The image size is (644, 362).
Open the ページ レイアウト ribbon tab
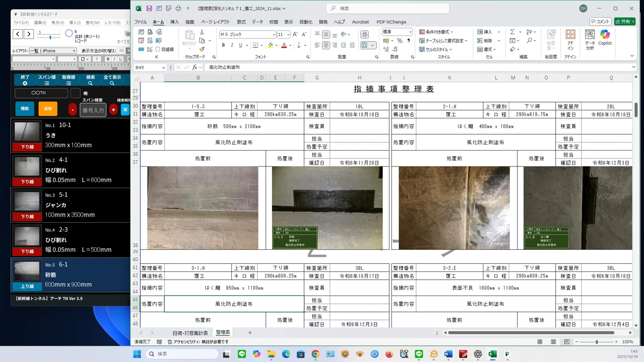[216, 22]
